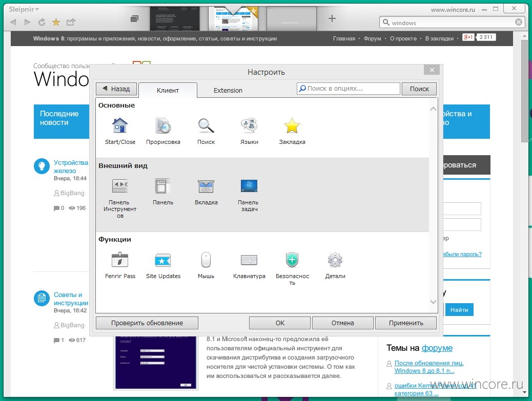This screenshot has height=401, width=532.
Task: Open О проекте link
Action: [403, 38]
